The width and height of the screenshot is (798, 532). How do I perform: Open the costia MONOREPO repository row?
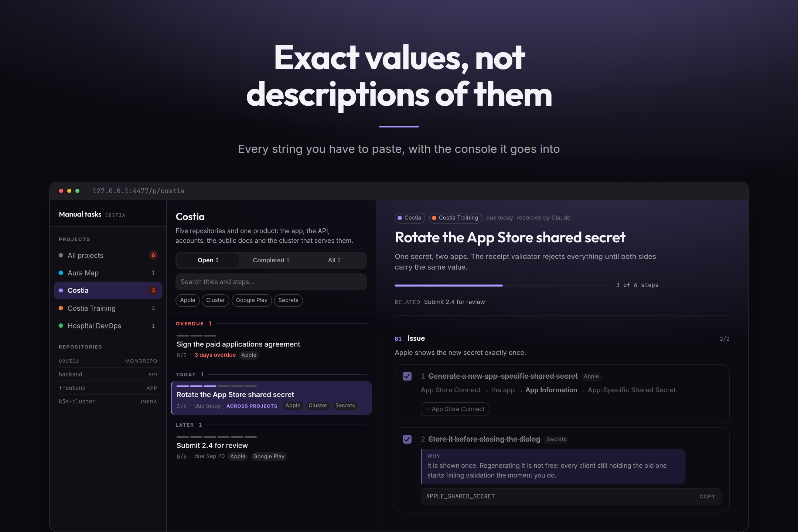click(x=108, y=361)
